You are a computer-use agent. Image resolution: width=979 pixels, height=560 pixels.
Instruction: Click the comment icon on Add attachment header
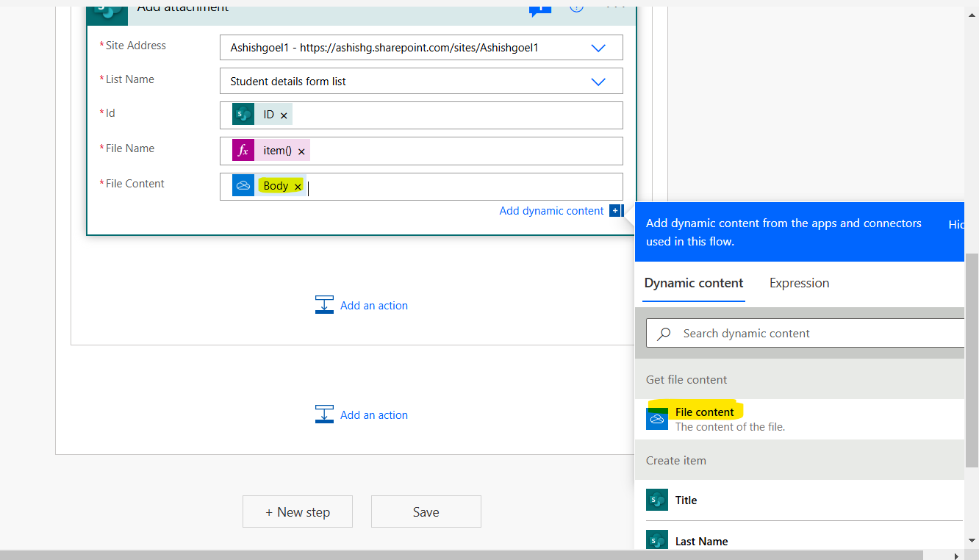pos(539,7)
